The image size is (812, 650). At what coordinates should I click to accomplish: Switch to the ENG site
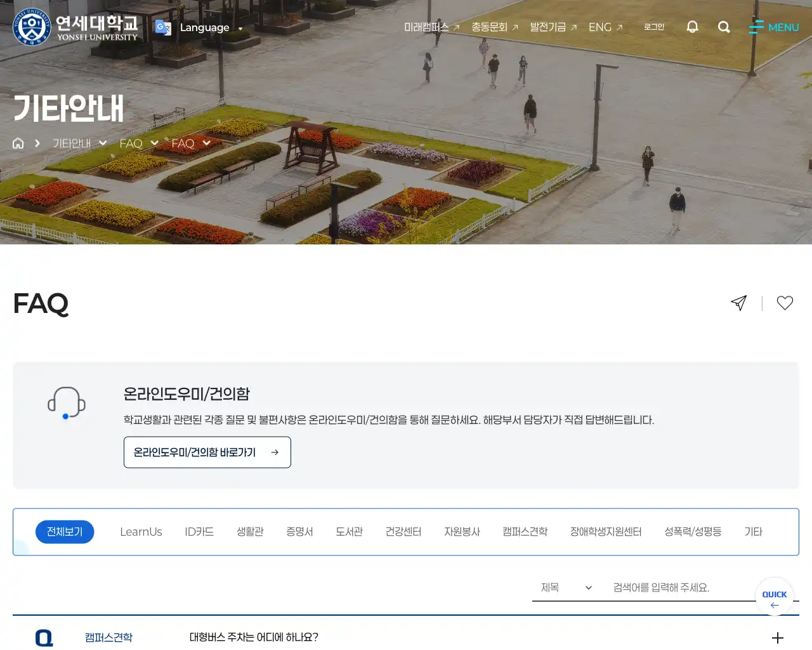coord(605,27)
